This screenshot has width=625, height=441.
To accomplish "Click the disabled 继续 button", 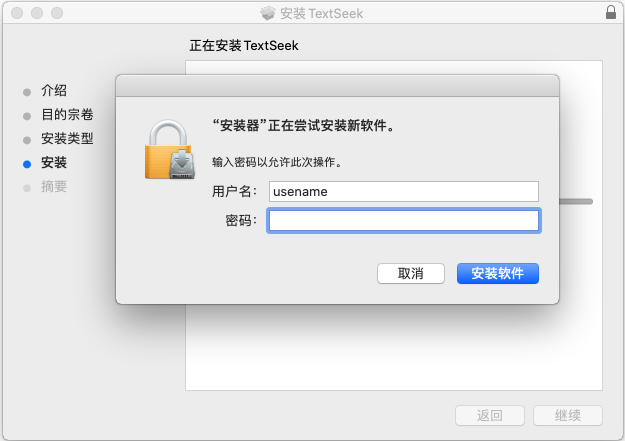I will (x=568, y=415).
